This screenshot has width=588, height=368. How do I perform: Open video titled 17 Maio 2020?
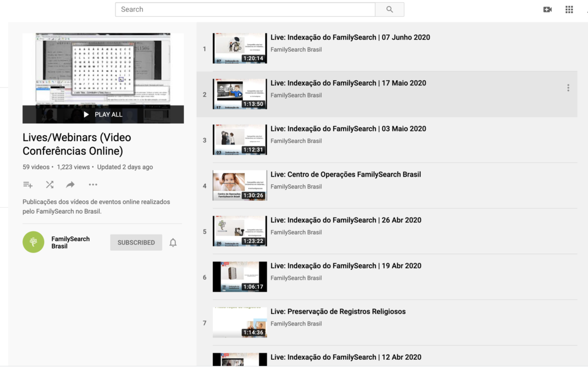348,83
